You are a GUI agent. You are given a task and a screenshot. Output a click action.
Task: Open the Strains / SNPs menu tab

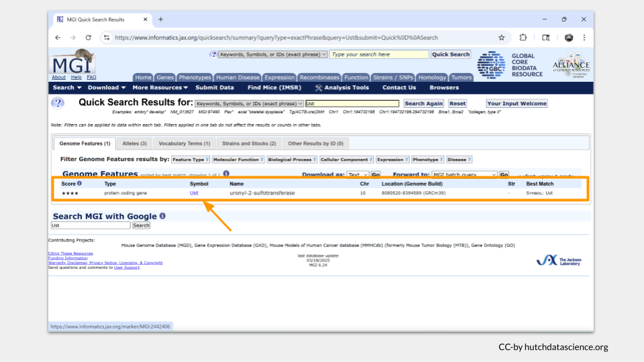pyautogui.click(x=393, y=77)
